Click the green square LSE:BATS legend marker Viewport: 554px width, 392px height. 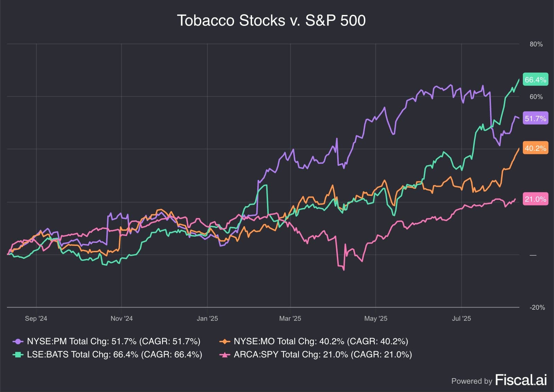pos(18,355)
